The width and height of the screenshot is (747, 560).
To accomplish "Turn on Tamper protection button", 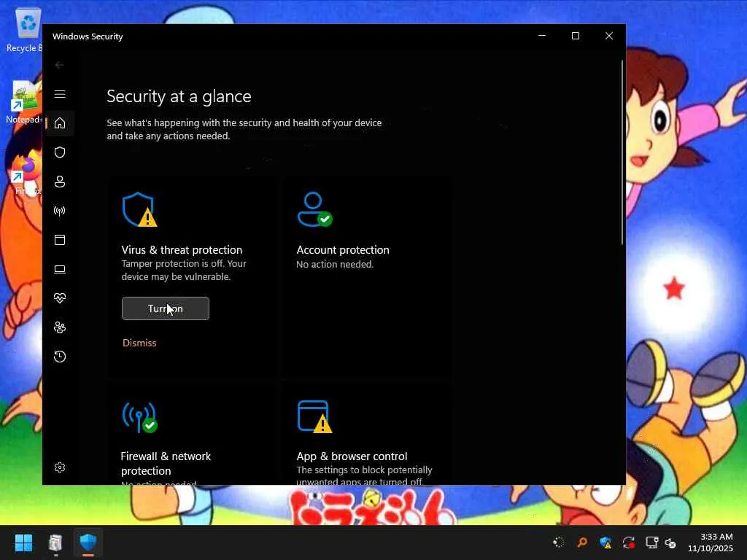I will [166, 308].
